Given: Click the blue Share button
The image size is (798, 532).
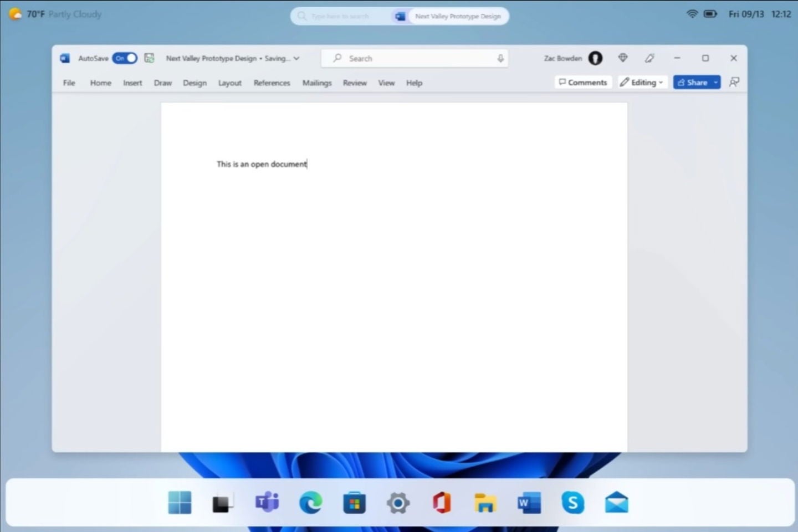Looking at the screenshot, I should (x=695, y=82).
